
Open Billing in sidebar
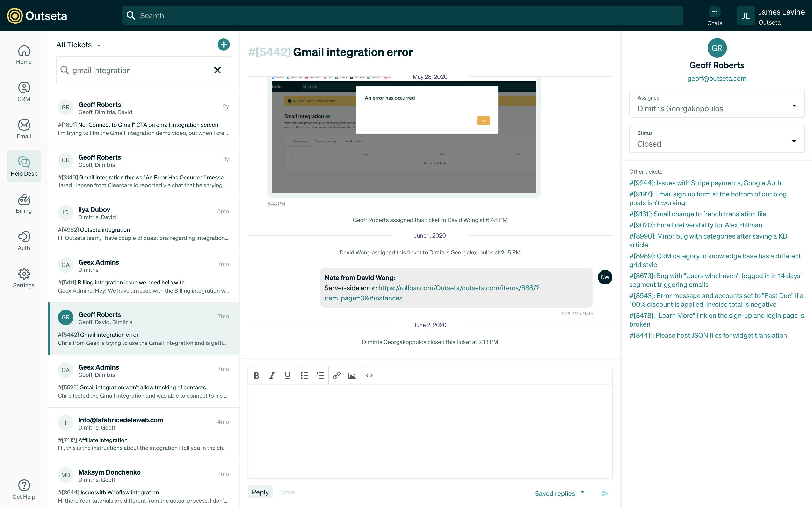coord(24,204)
